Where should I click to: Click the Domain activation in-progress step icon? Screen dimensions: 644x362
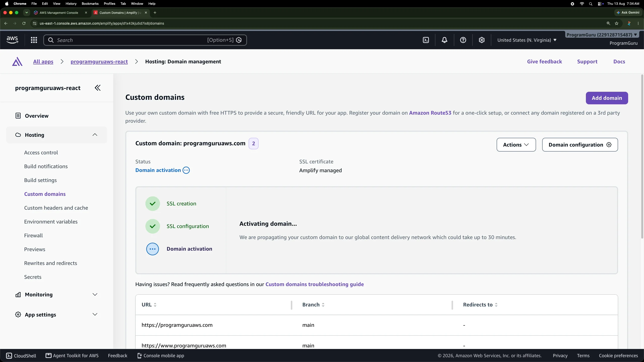click(152, 249)
